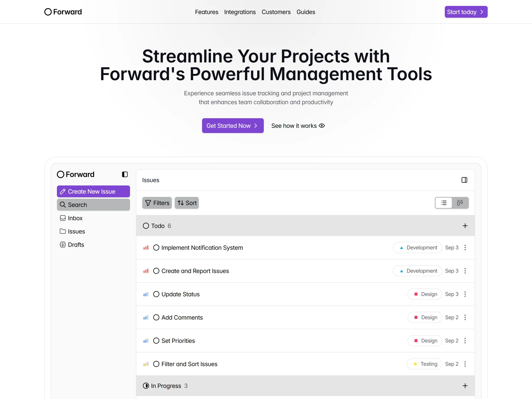Switch to board view layout
This screenshot has width=532, height=399.
[460, 203]
